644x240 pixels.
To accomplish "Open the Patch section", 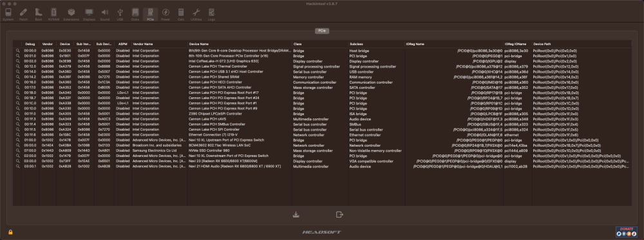I will tap(23, 14).
